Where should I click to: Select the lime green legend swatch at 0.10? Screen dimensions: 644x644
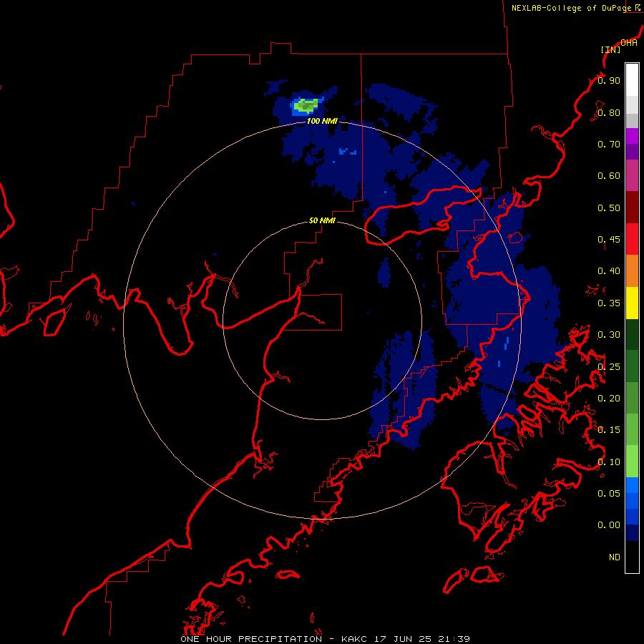(632, 462)
